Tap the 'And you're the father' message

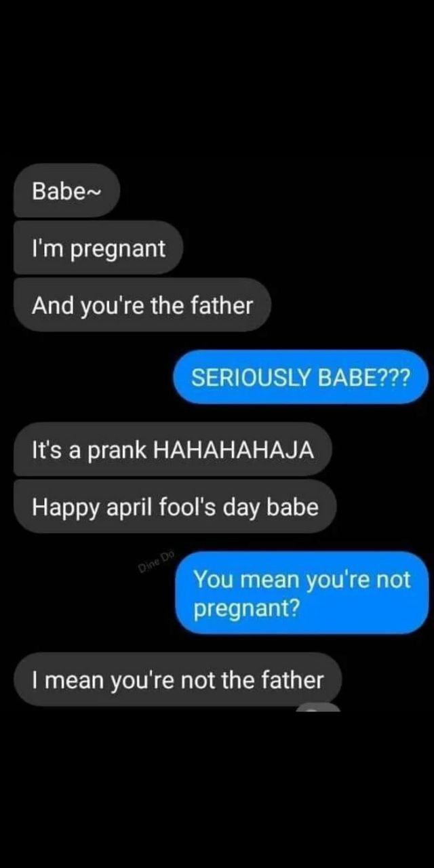pyautogui.click(x=142, y=305)
